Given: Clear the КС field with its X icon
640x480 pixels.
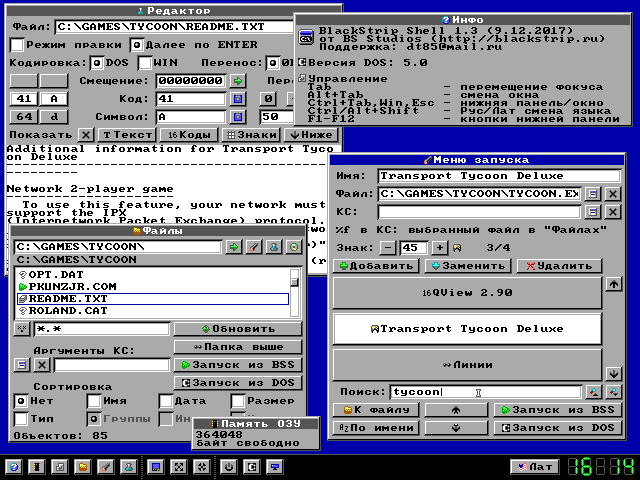Looking at the screenshot, I should tap(614, 212).
